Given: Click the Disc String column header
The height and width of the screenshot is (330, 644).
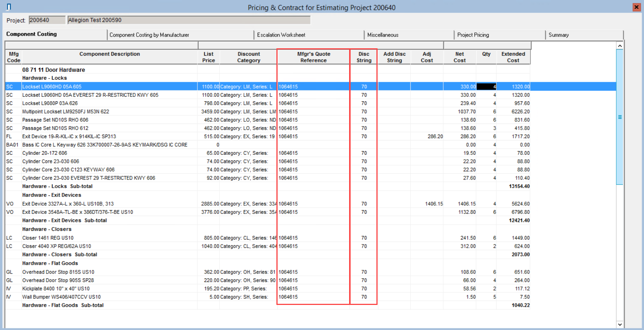Looking at the screenshot, I should (364, 57).
